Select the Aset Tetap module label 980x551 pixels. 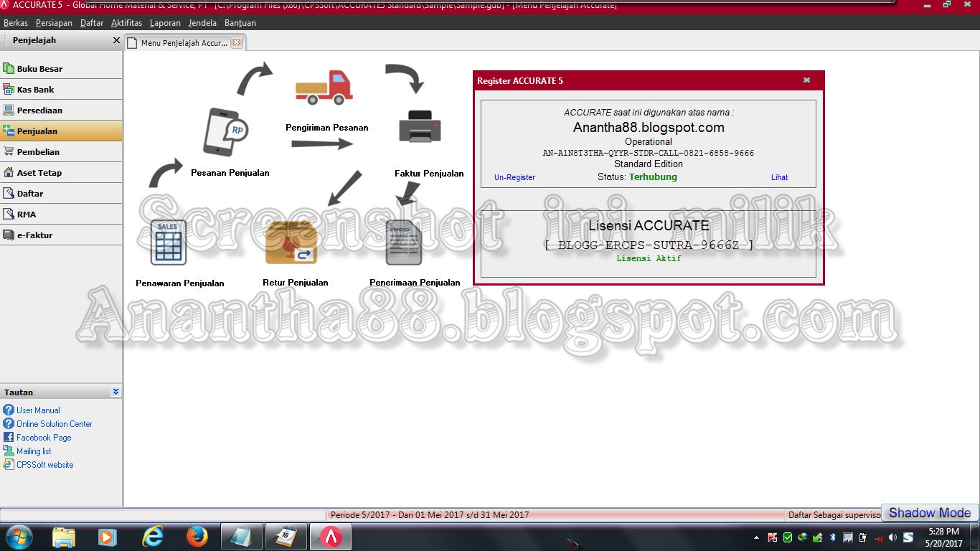[x=39, y=173]
